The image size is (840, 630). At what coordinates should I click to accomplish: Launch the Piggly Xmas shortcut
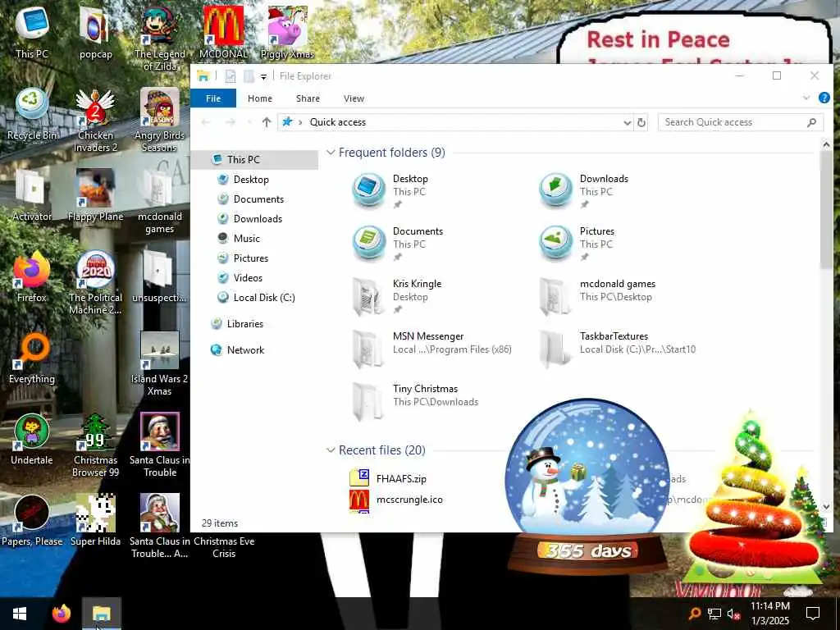click(287, 30)
